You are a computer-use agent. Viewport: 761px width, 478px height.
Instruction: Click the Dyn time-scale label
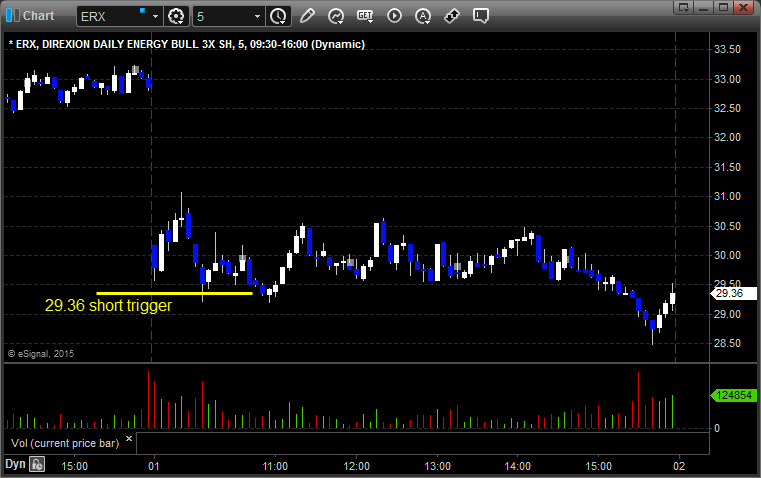coord(15,464)
